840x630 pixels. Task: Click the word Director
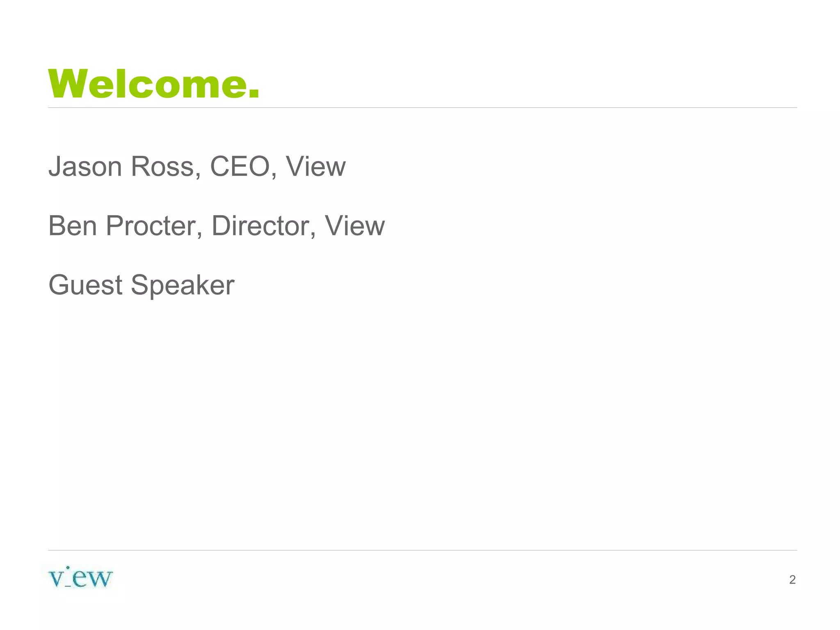(261, 226)
